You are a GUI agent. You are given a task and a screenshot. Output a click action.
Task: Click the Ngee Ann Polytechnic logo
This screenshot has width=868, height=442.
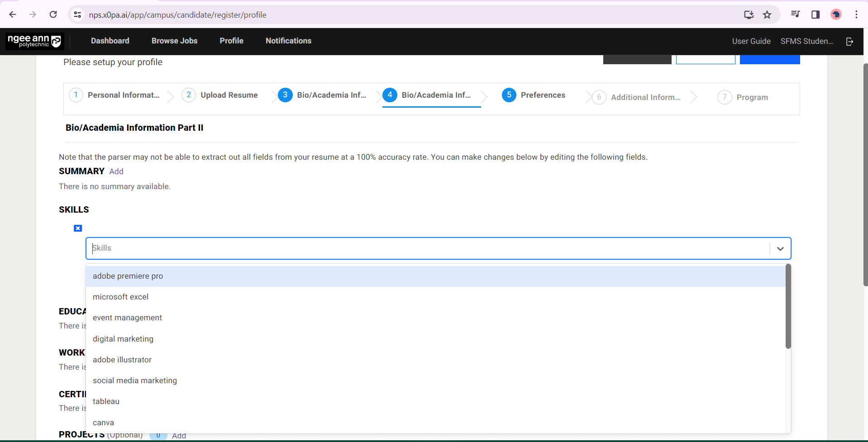pyautogui.click(x=34, y=41)
